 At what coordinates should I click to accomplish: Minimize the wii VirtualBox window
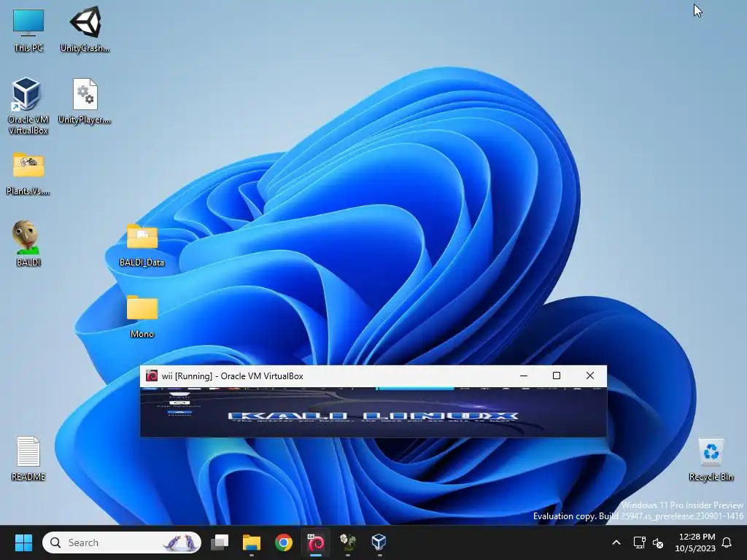pos(524,376)
